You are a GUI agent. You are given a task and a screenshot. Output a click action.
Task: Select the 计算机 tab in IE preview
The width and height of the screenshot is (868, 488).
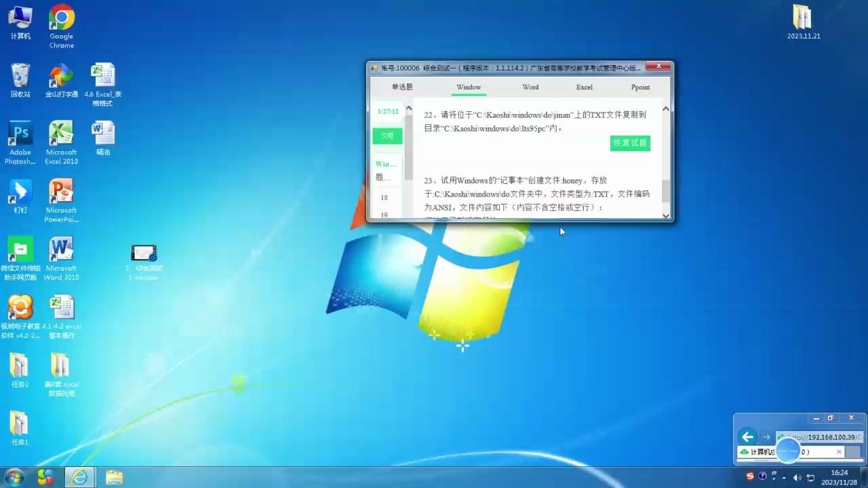[791, 452]
